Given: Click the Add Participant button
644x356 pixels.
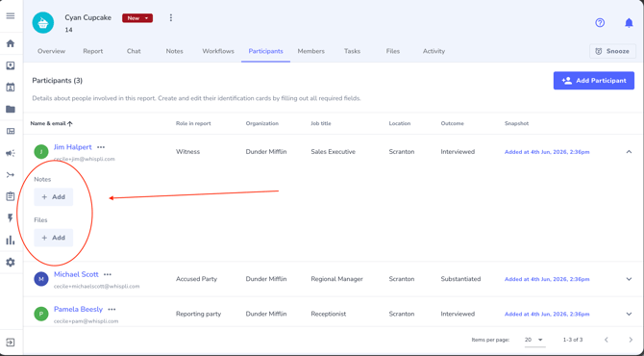Looking at the screenshot, I should point(593,81).
